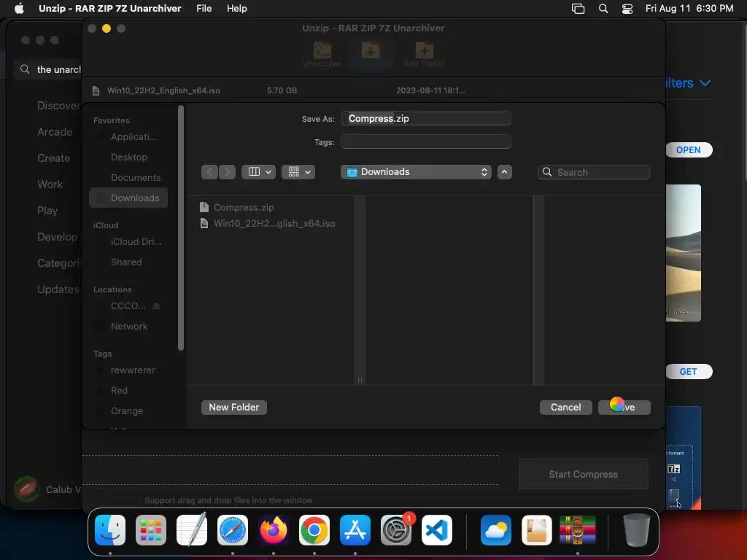The width and height of the screenshot is (747, 560).
Task: Click the sidebar vertical scrollbar
Action: click(181, 228)
